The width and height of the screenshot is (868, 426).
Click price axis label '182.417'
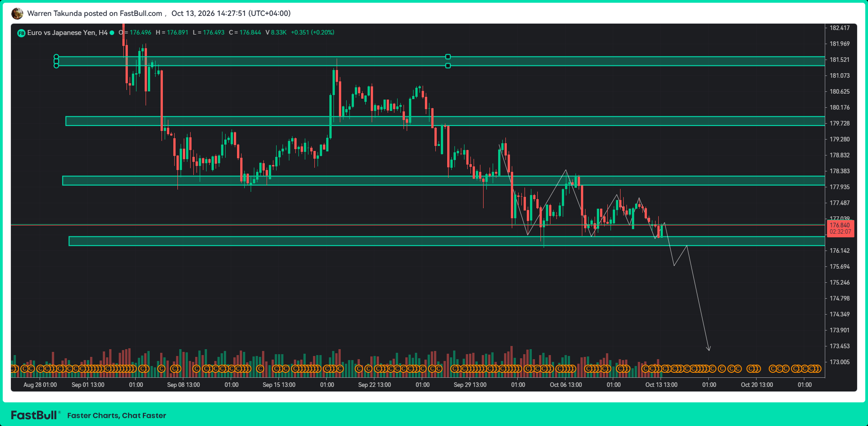click(840, 28)
